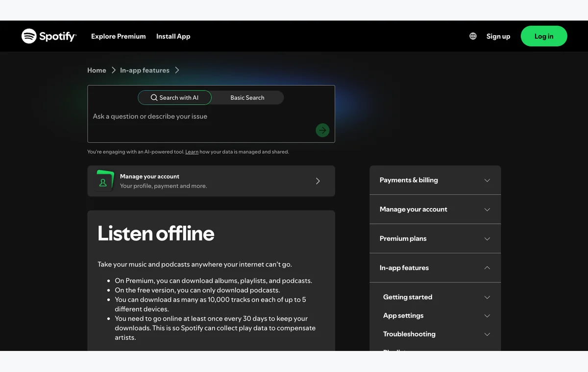The width and height of the screenshot is (588, 372).
Task: Click Sign up in the header
Action: 498,36
